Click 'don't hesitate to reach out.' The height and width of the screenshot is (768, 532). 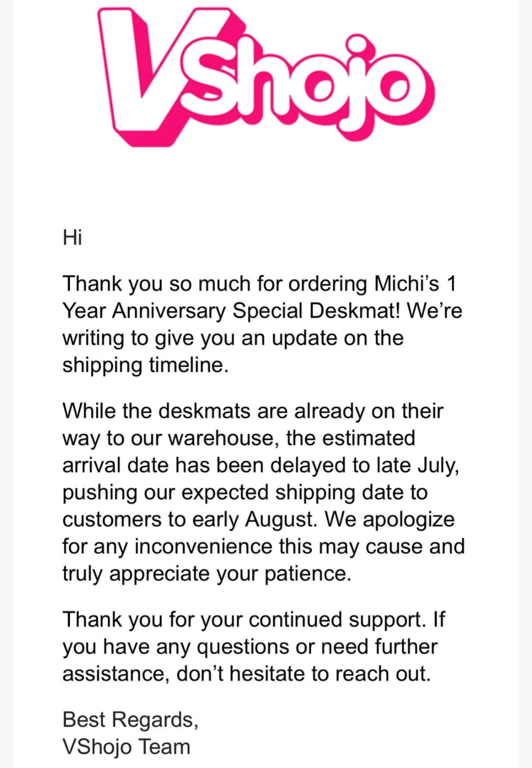pos(303,674)
